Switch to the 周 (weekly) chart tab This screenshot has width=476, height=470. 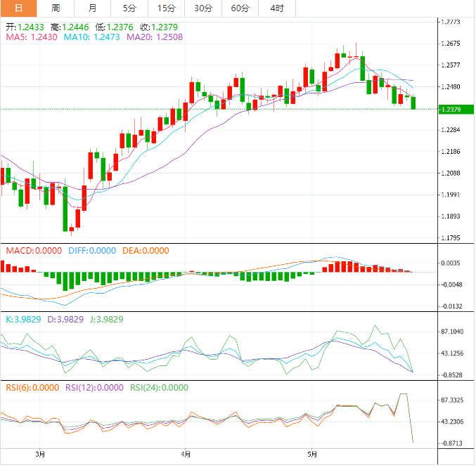(x=56, y=8)
